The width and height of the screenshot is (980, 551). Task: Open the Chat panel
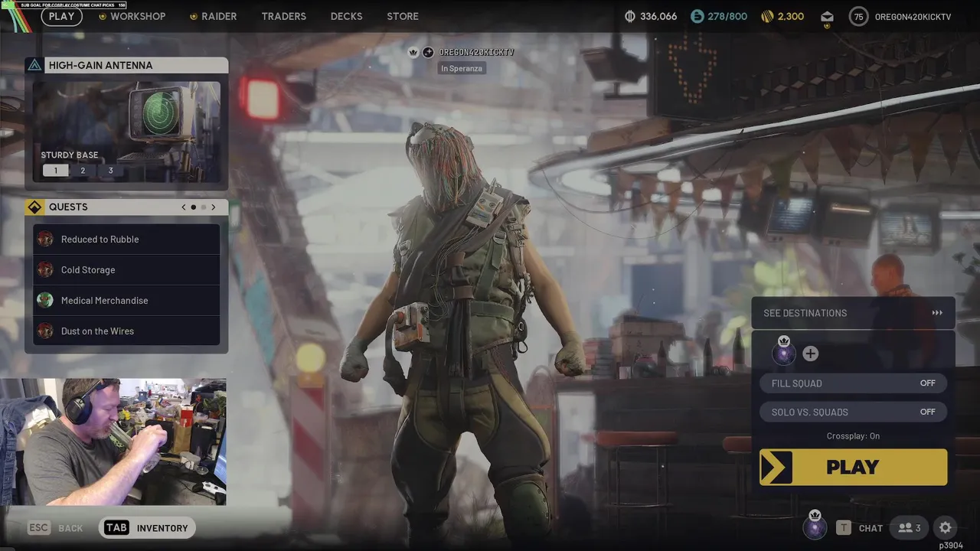point(861,528)
